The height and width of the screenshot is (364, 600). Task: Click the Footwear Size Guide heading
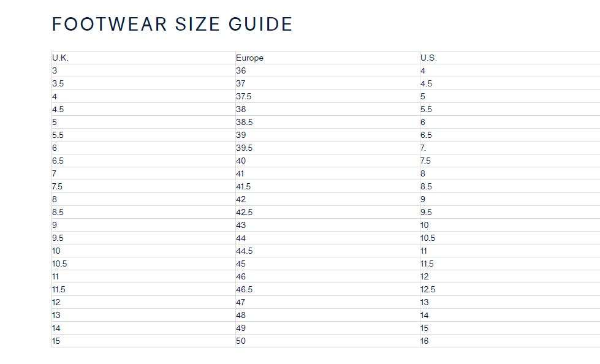[x=172, y=25]
